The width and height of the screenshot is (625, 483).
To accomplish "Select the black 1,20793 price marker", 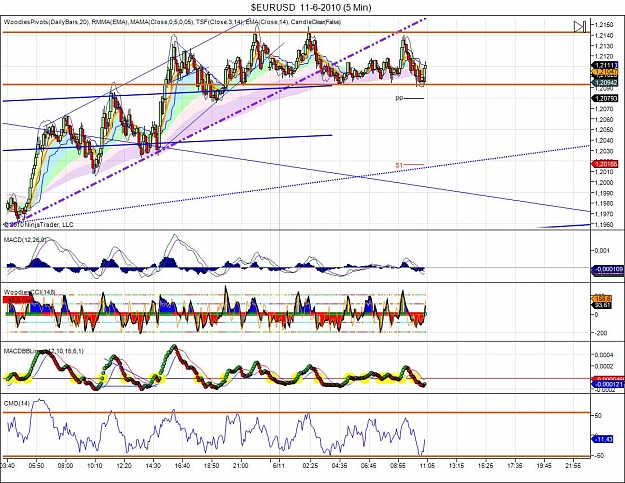I will (605, 98).
